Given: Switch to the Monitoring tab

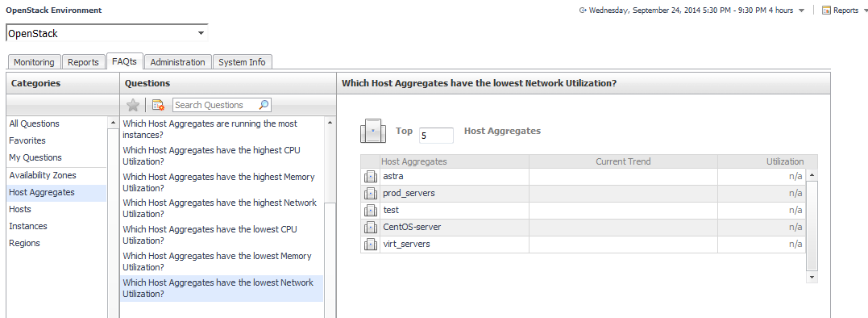Looking at the screenshot, I should point(34,62).
